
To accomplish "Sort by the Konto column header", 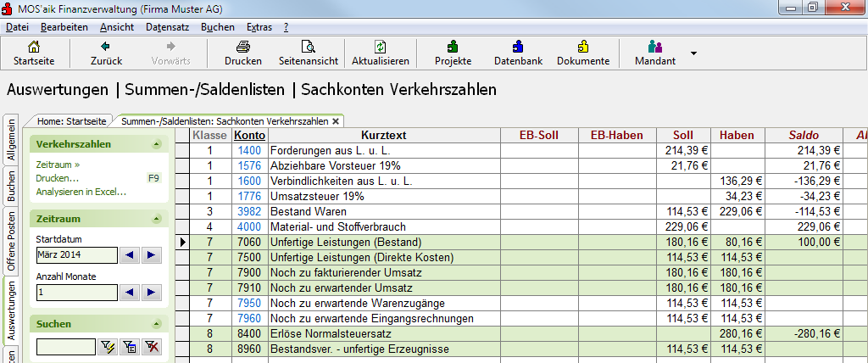I will (249, 135).
